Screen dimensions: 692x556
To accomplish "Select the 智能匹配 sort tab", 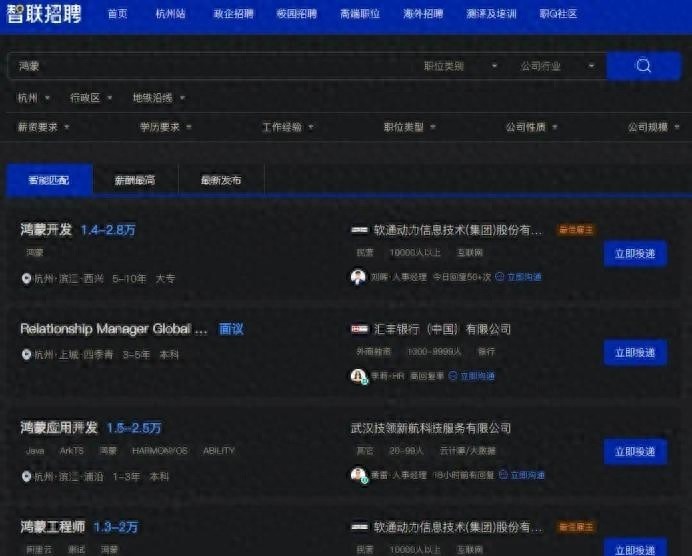I will [49, 180].
